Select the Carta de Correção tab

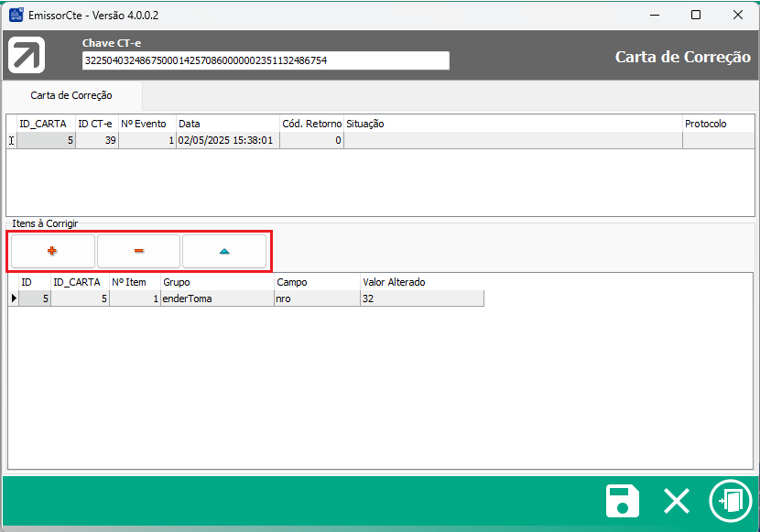(71, 95)
